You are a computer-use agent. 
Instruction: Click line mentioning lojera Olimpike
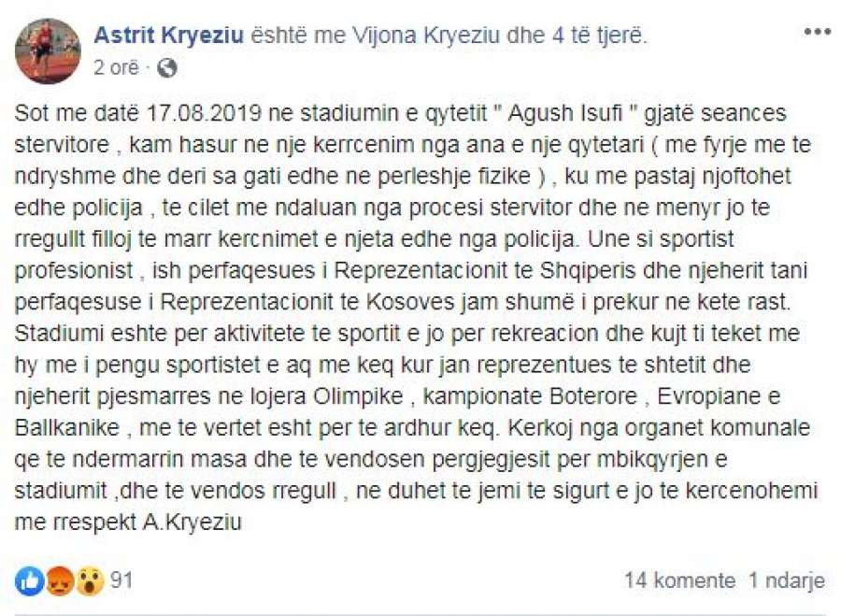pyautogui.click(x=397, y=396)
